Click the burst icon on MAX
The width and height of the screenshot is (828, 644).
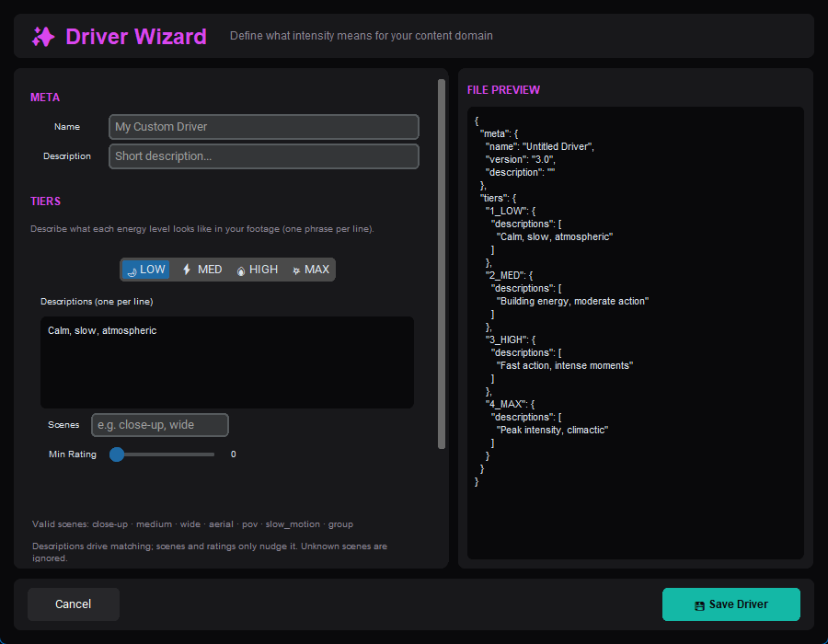click(296, 270)
